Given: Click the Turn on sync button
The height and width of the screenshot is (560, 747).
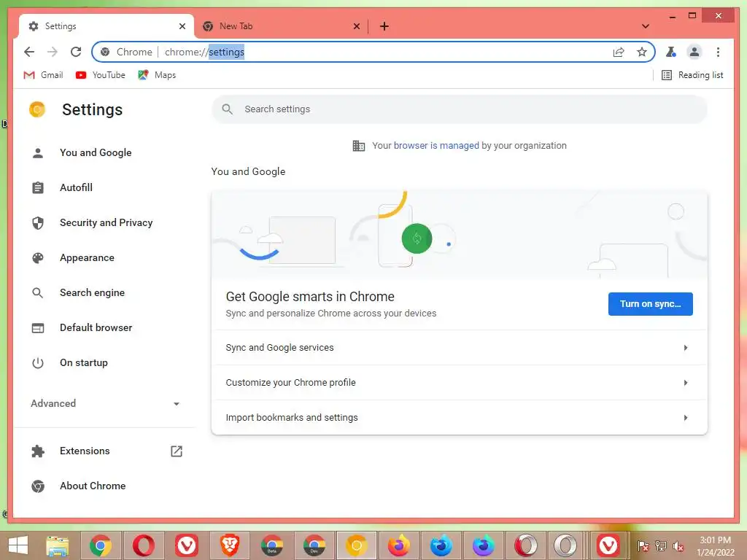Looking at the screenshot, I should (650, 304).
